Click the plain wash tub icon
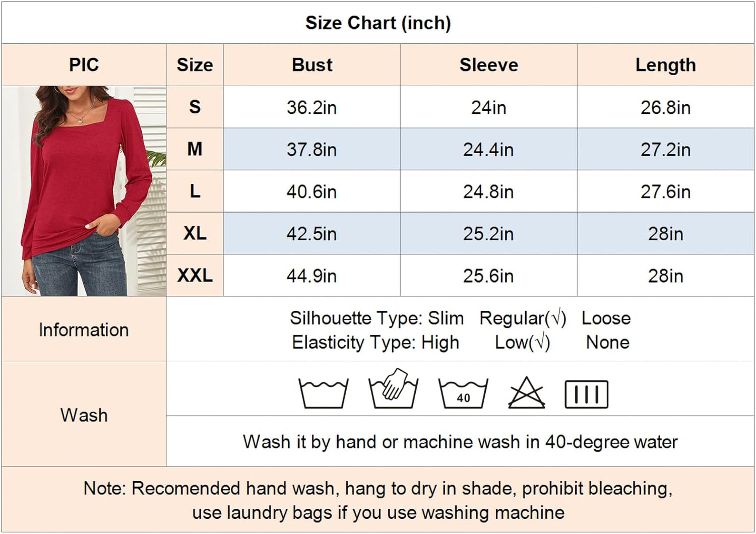This screenshot has height=534, width=756. 323,393
